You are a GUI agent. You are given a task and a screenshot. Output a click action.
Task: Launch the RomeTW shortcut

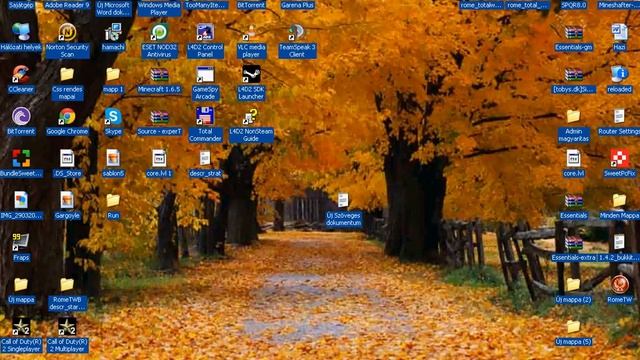point(620,285)
